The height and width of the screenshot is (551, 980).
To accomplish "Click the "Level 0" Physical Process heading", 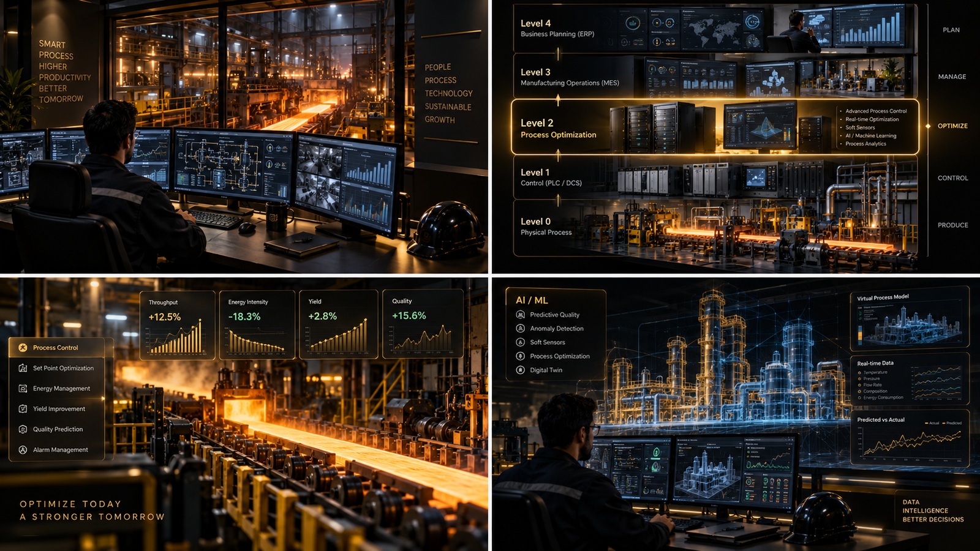I will pyautogui.click(x=535, y=222).
